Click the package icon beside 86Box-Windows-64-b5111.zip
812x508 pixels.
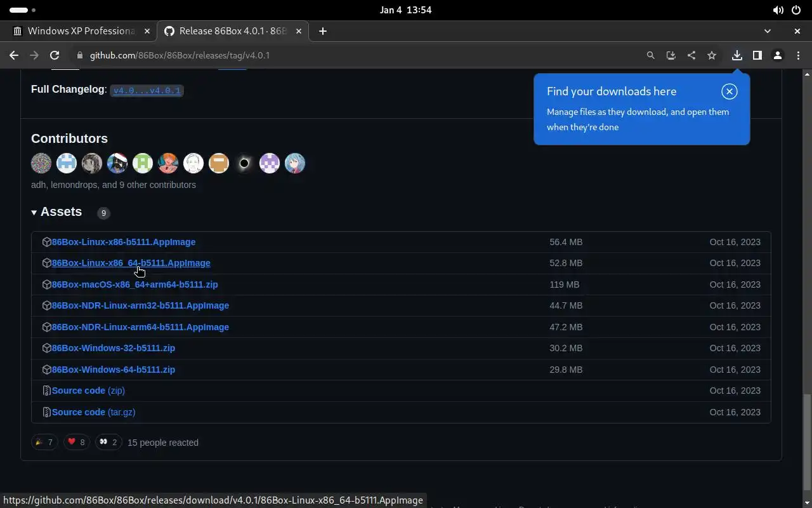click(46, 370)
